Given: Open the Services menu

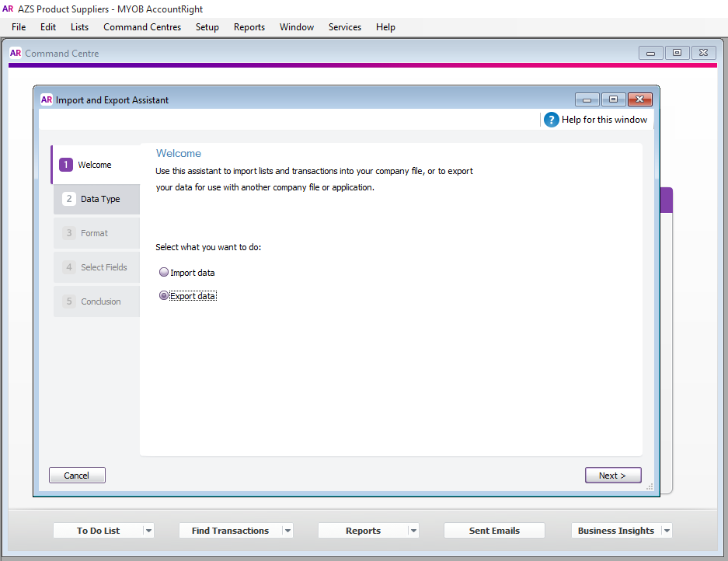Looking at the screenshot, I should pyautogui.click(x=345, y=27).
